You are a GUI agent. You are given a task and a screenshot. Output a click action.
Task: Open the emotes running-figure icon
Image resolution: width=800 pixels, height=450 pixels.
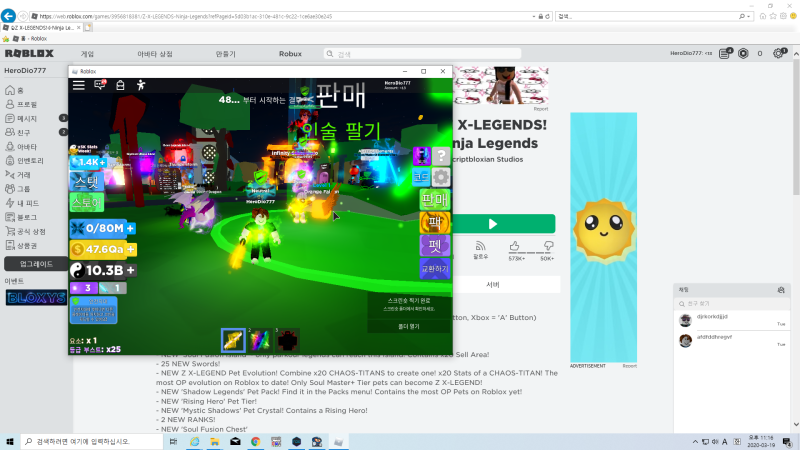141,85
